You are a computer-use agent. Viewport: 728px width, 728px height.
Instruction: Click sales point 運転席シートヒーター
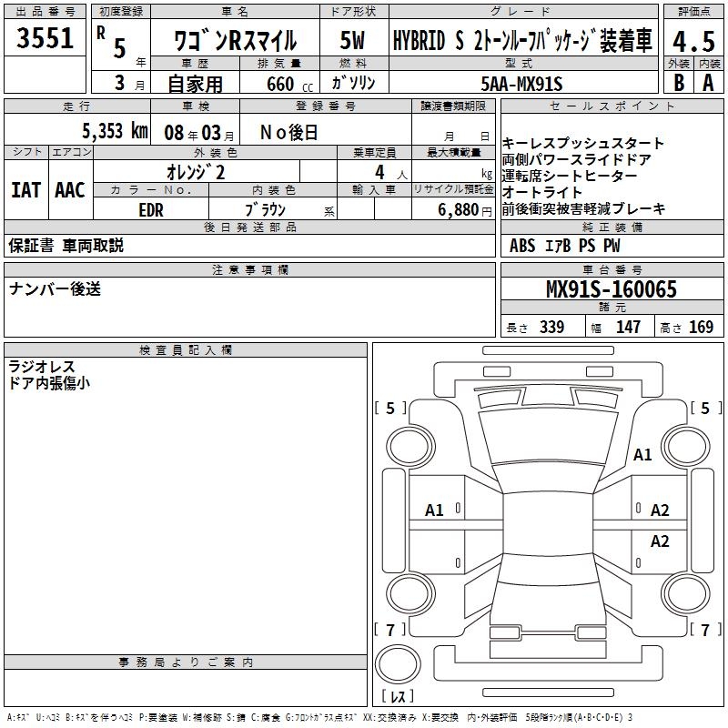(x=570, y=176)
